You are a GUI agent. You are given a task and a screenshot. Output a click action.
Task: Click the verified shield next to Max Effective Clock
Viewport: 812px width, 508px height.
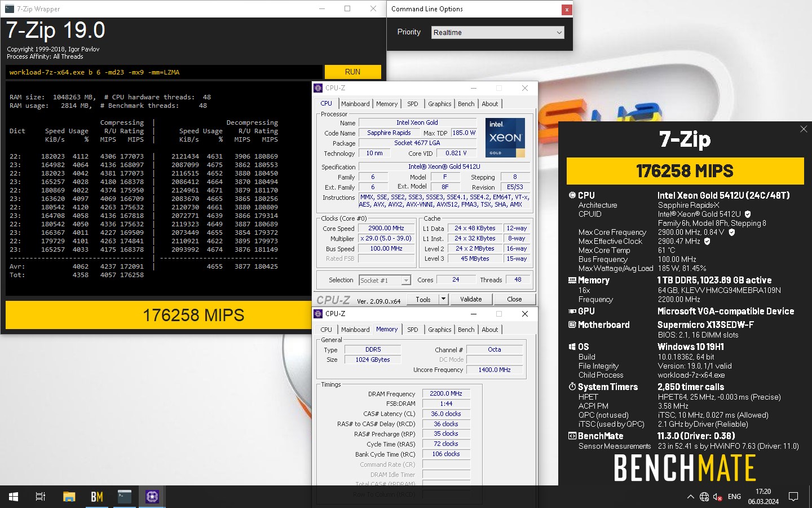(707, 241)
